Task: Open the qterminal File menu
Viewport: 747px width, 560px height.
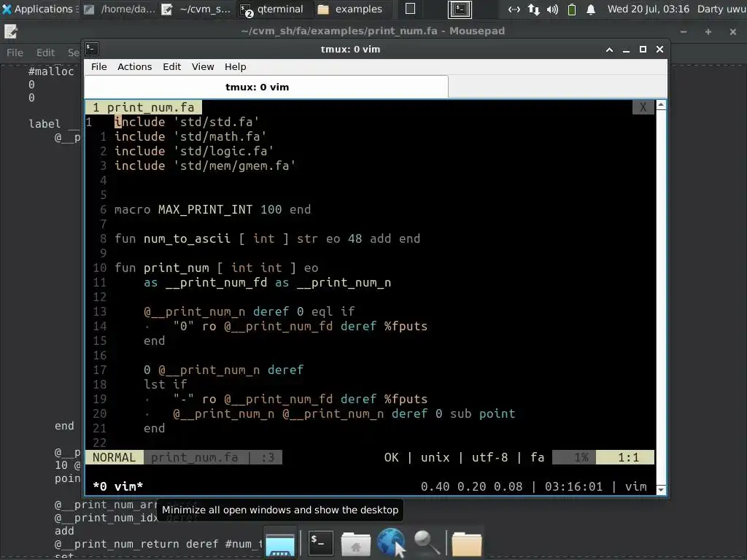Action: click(99, 66)
